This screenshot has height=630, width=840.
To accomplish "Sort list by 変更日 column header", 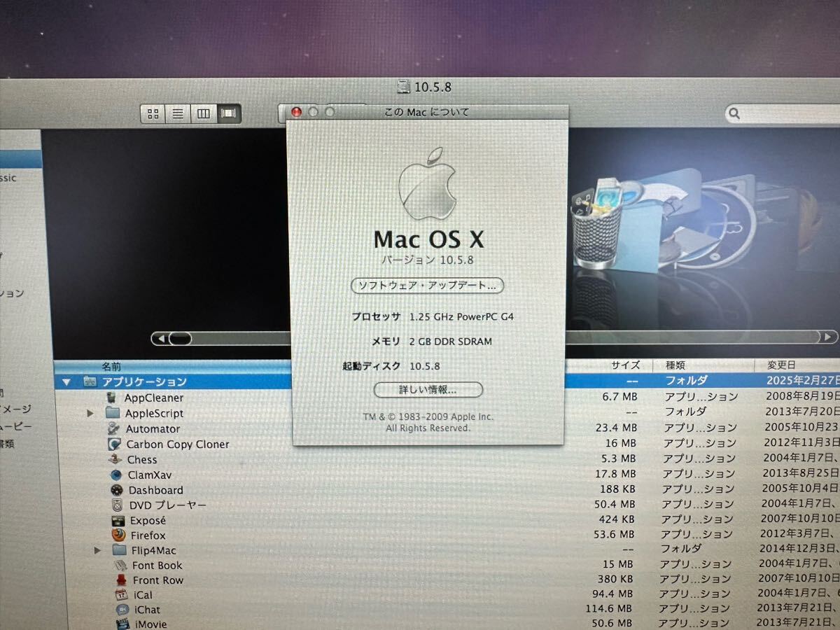I will pos(781,365).
